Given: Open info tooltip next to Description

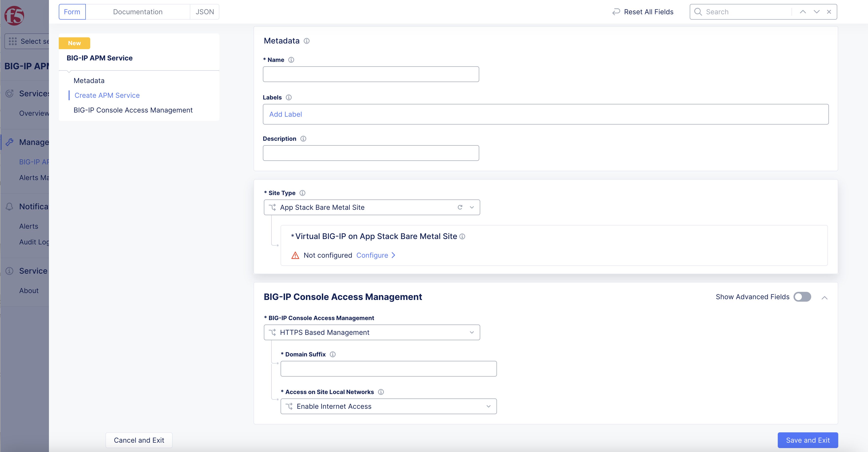Looking at the screenshot, I should [303, 139].
